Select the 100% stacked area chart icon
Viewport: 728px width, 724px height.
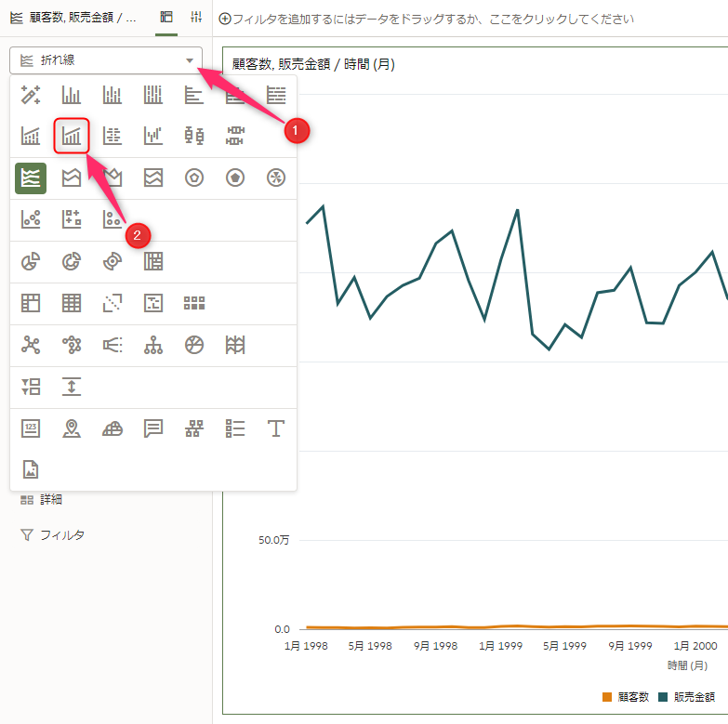coord(153,178)
